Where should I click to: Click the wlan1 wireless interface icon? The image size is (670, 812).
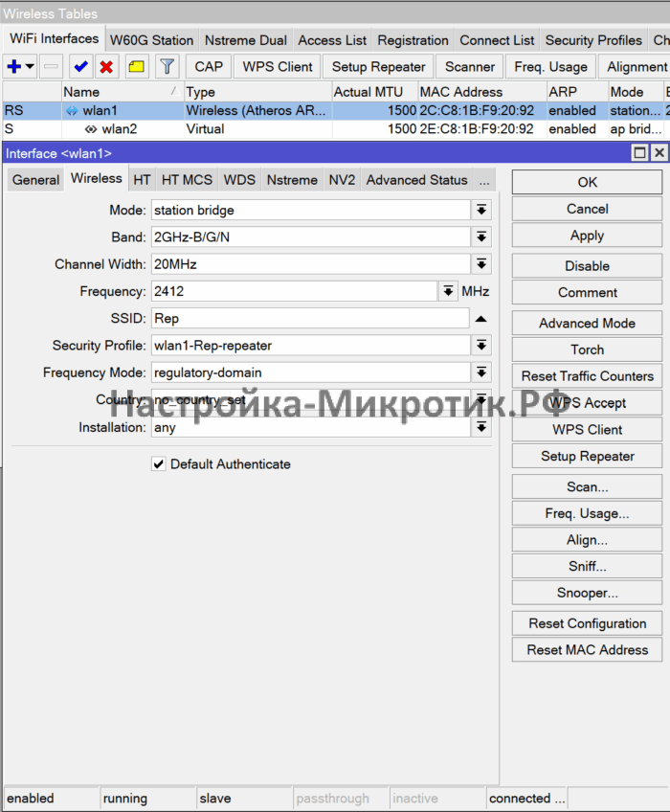click(x=72, y=111)
